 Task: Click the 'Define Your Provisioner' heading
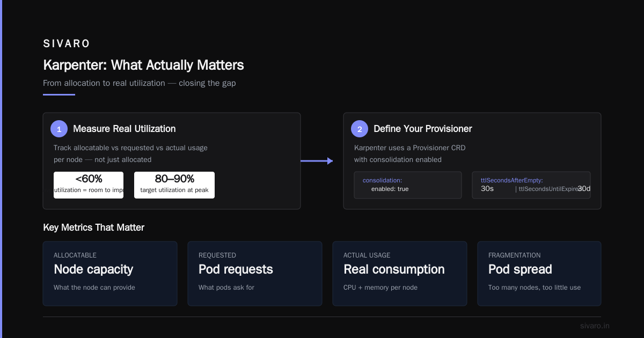[423, 129]
